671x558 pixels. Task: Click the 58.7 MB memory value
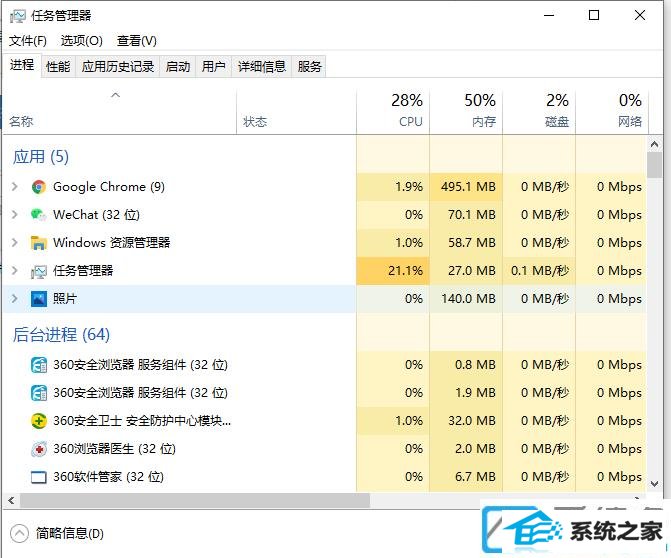click(472, 243)
